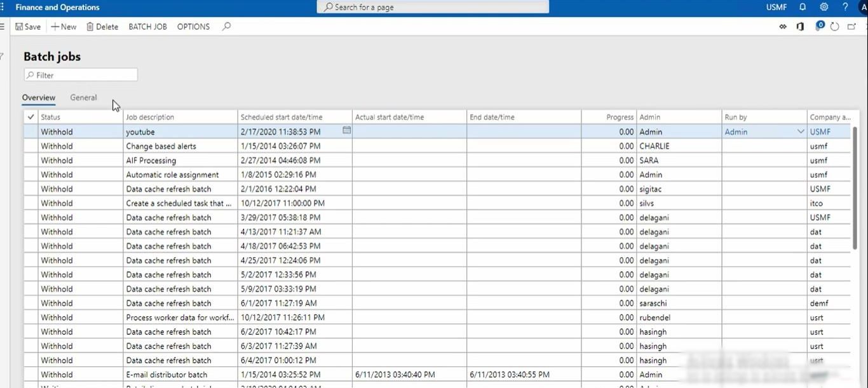Open the Run by dropdown showing Admin
Image resolution: width=868 pixels, height=388 pixels.
pos(800,131)
